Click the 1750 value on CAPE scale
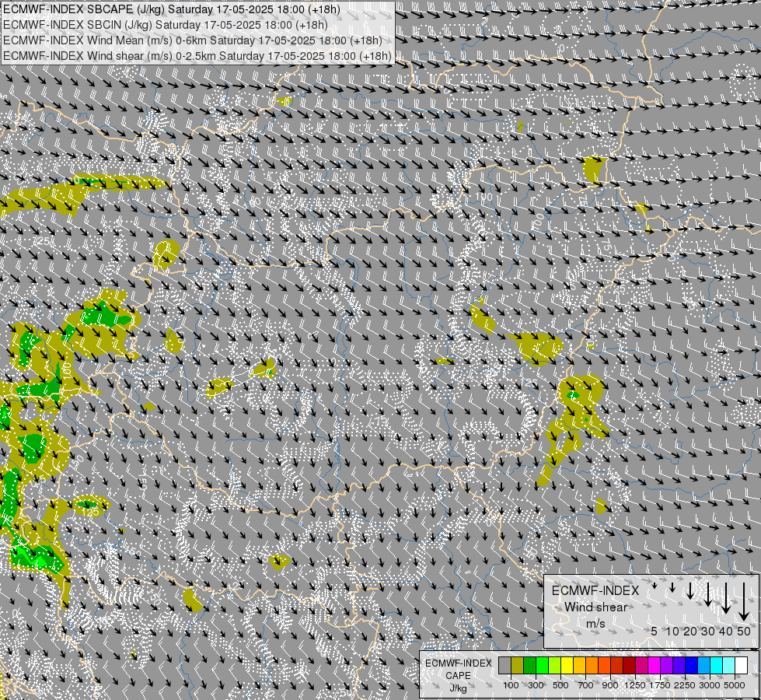761x700 pixels. tap(660, 685)
